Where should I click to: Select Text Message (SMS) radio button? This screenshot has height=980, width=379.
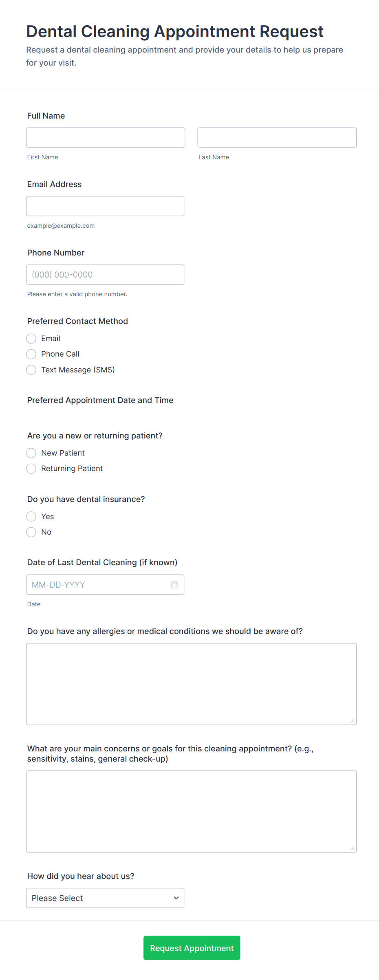click(x=31, y=370)
